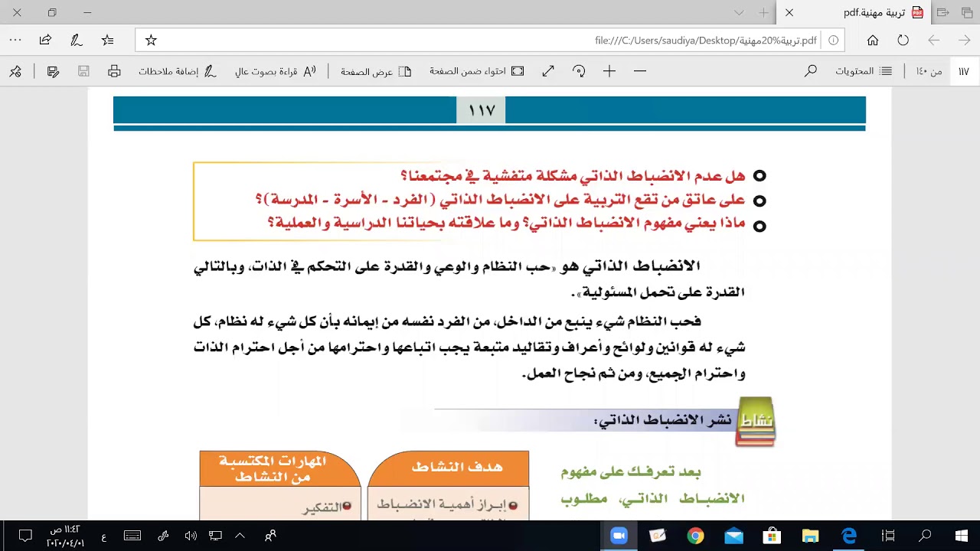
Task: Go to the Home page
Action: 873,40
